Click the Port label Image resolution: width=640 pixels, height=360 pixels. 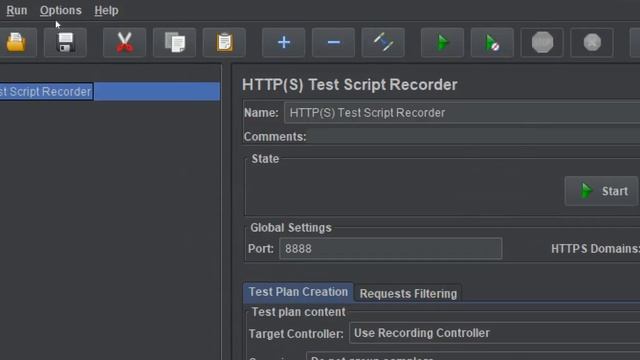pyautogui.click(x=261, y=249)
